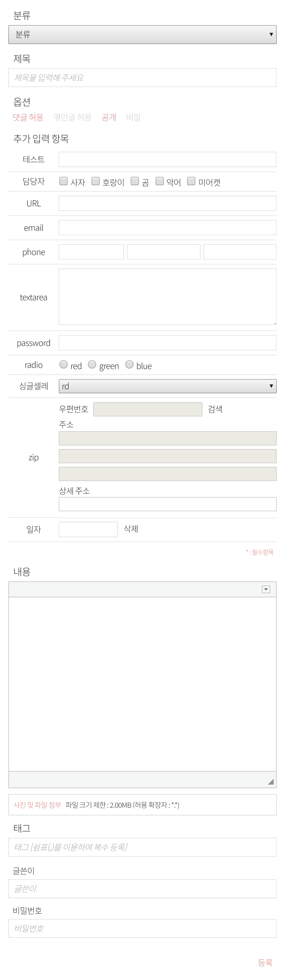
Task: Check the 호랑이 checkbox
Action: tap(95, 181)
